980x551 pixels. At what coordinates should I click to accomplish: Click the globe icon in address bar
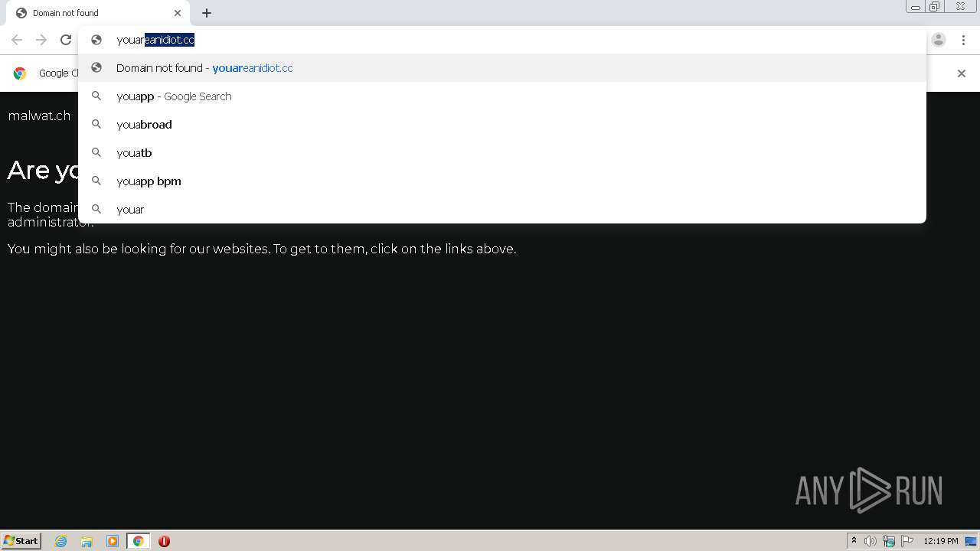(x=96, y=40)
